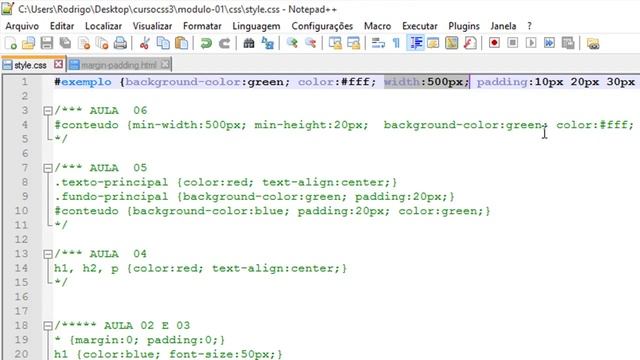Cut the selection with the scissors icon
The height and width of the screenshot is (360, 640).
[144, 43]
